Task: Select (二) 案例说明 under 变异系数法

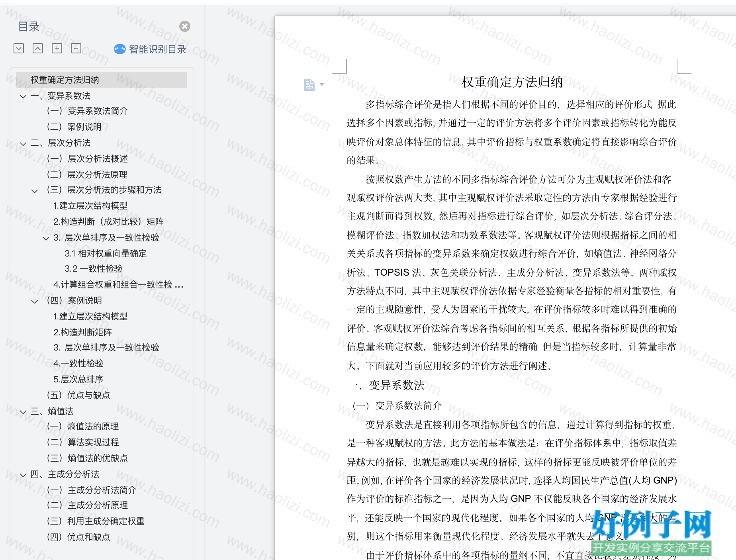Action: 74,127
